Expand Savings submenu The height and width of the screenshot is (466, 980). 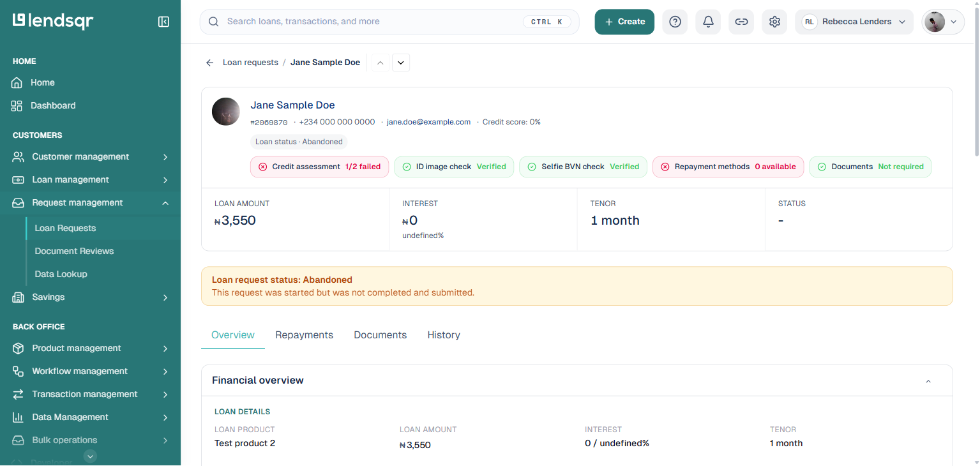pyautogui.click(x=165, y=297)
